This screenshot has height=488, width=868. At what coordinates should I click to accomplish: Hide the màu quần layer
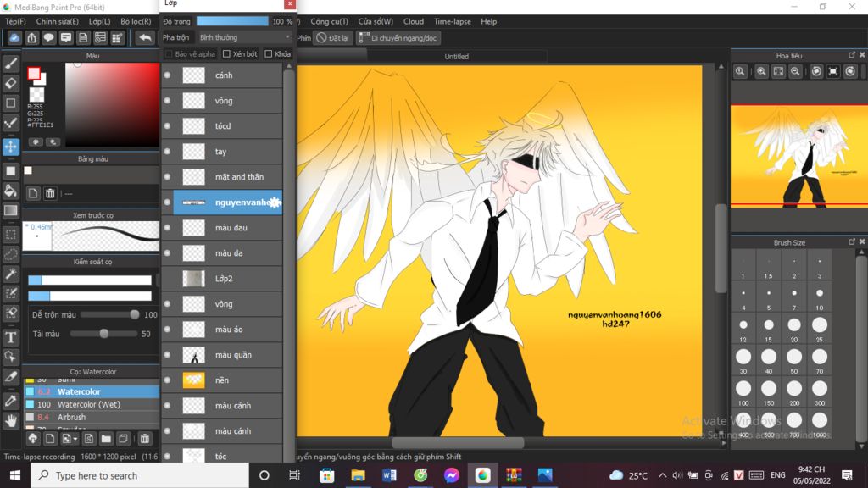(167, 355)
